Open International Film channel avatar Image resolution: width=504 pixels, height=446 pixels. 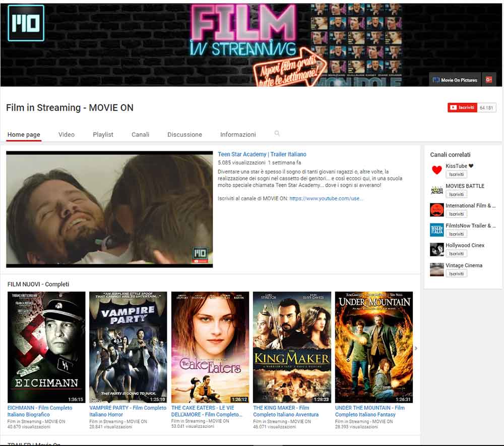point(437,210)
